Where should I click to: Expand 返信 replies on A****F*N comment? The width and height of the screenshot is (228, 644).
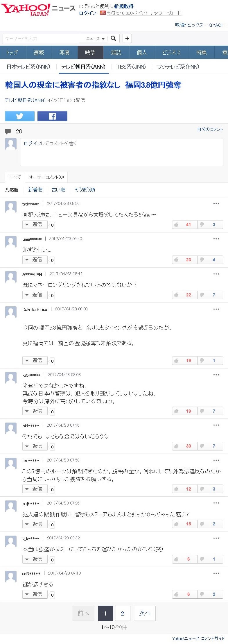(x=35, y=295)
